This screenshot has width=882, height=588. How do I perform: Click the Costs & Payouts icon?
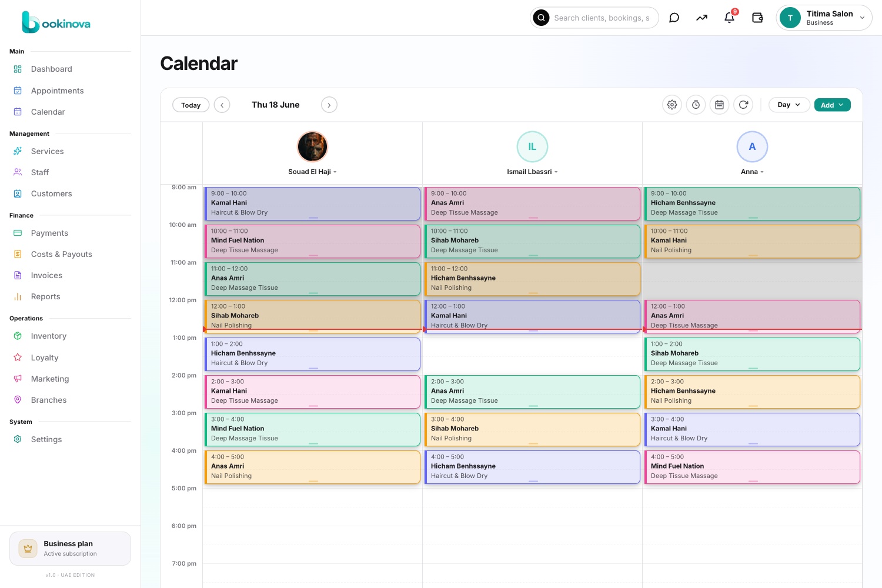pos(18,254)
